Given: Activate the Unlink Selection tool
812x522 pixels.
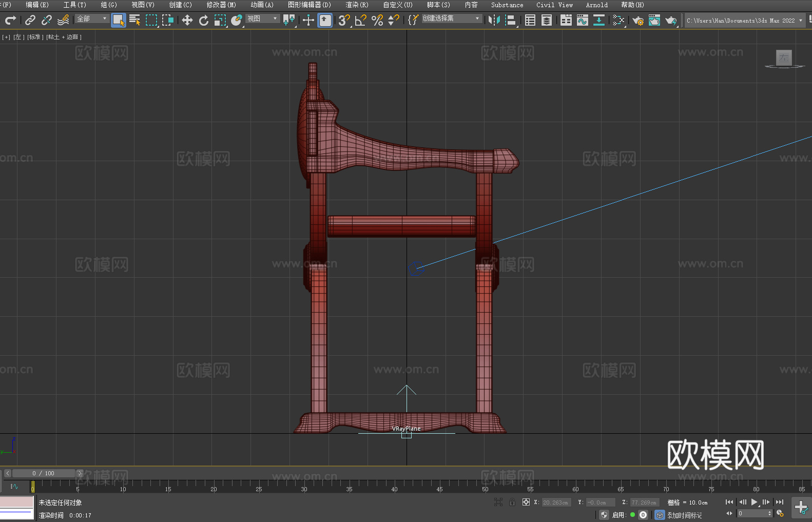Looking at the screenshot, I should point(47,20).
